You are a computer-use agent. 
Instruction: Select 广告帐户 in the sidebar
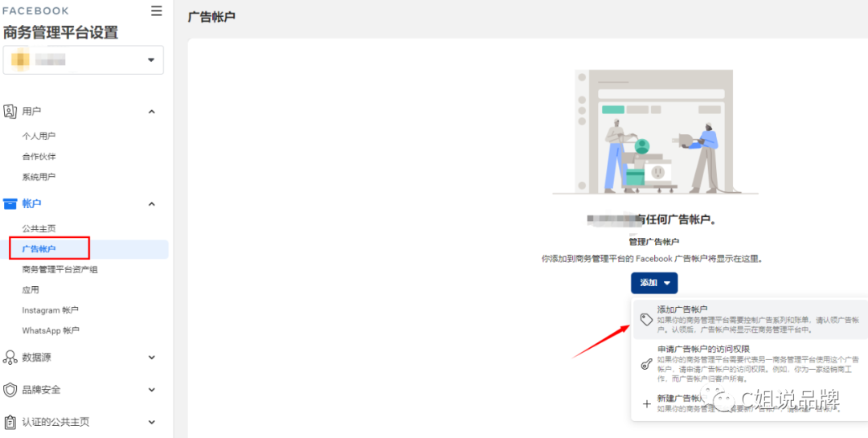(x=84, y=249)
